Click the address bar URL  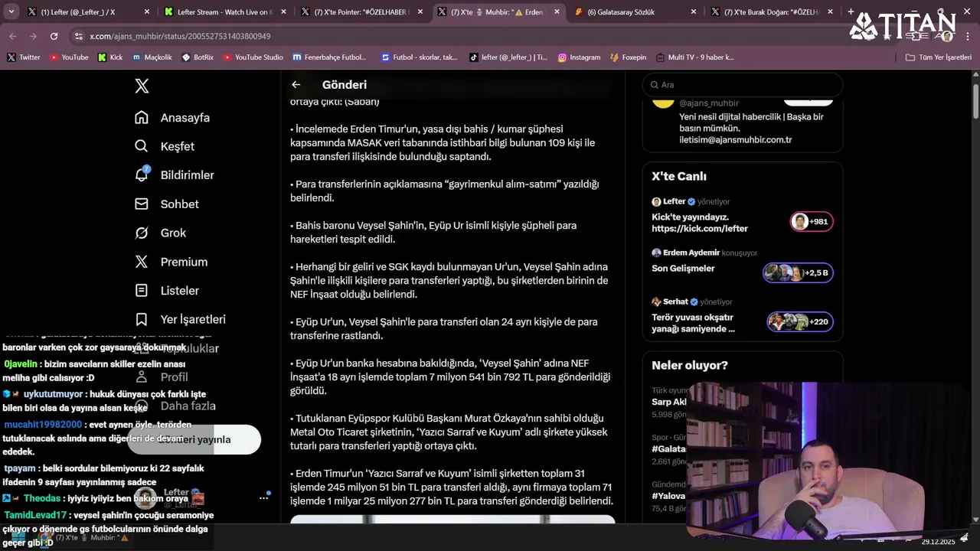point(180,36)
